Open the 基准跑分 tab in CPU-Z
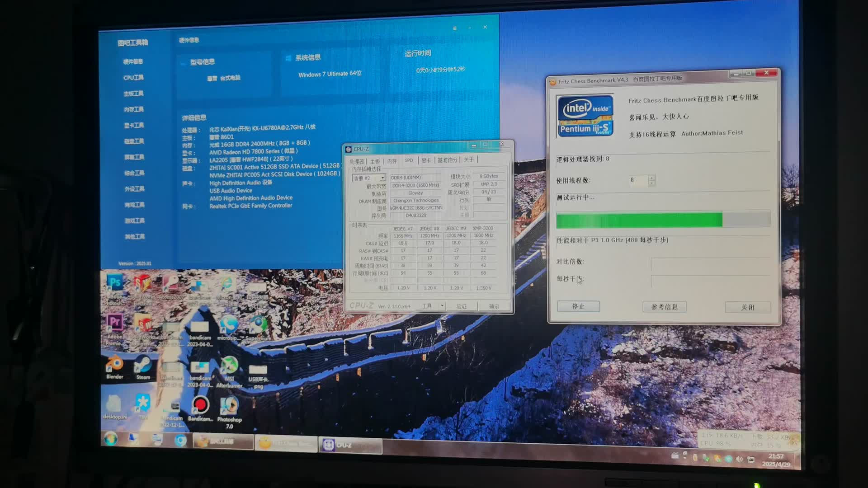 click(x=448, y=160)
